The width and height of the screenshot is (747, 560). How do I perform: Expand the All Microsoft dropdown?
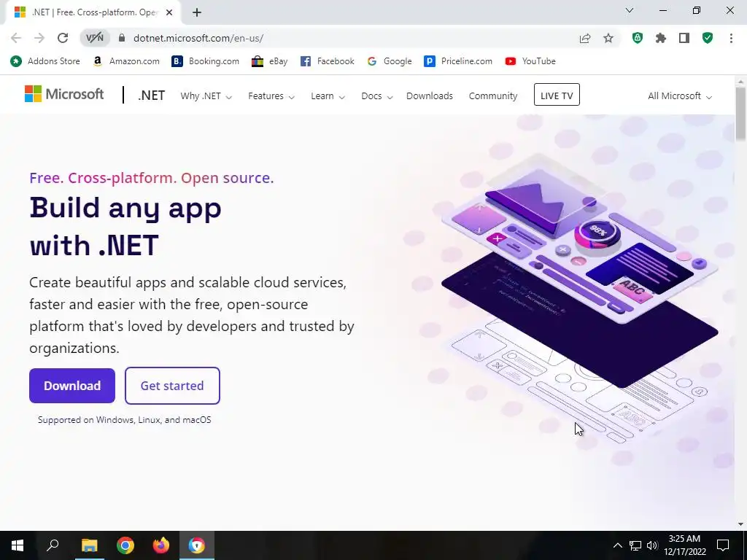point(679,96)
